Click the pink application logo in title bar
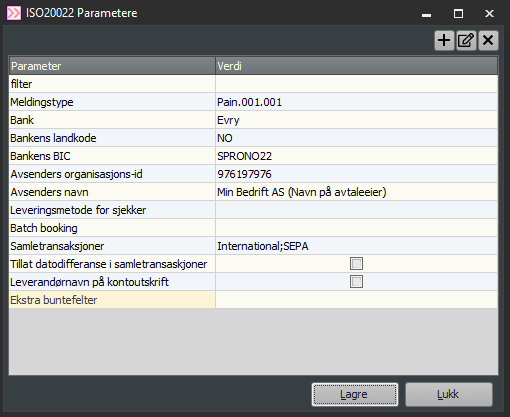The image size is (510, 417). 14,13
